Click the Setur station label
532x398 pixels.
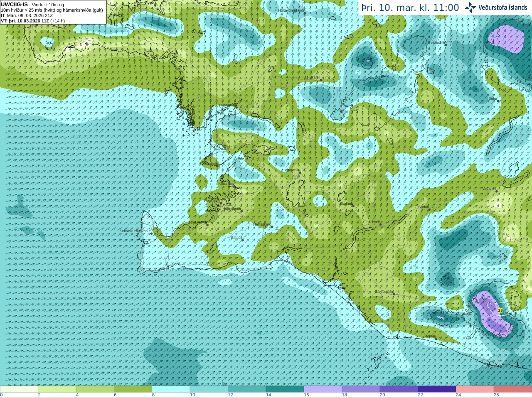click(493, 99)
